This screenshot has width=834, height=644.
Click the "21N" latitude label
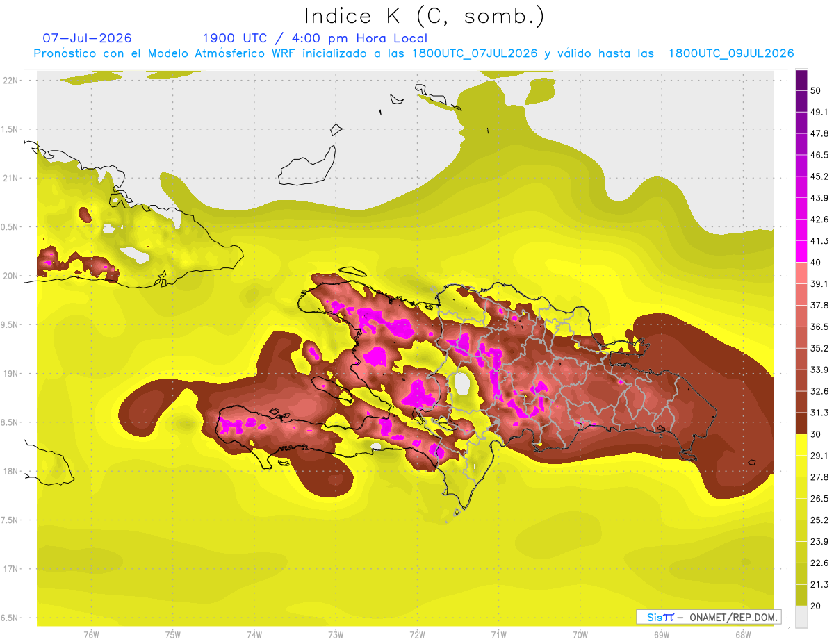click(12, 178)
